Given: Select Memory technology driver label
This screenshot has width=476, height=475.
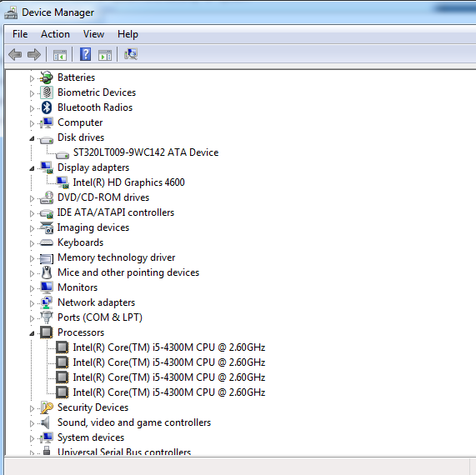Looking at the screenshot, I should [x=116, y=257].
